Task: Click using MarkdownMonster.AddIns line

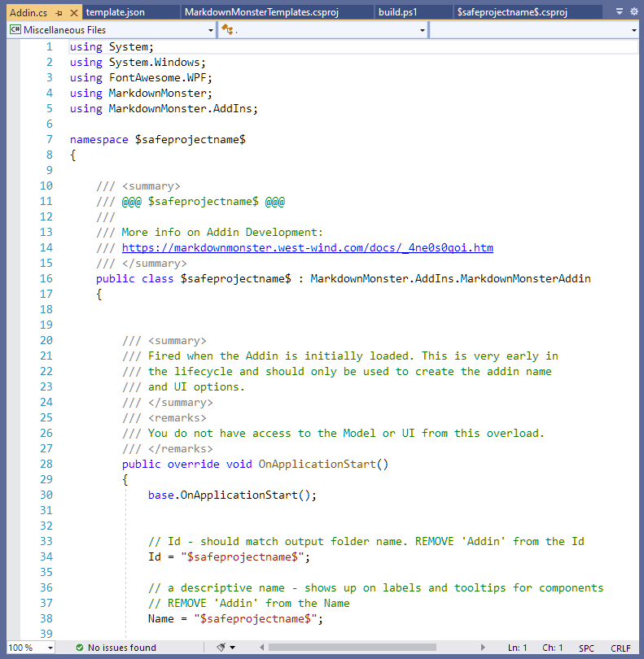Action: click(x=164, y=108)
